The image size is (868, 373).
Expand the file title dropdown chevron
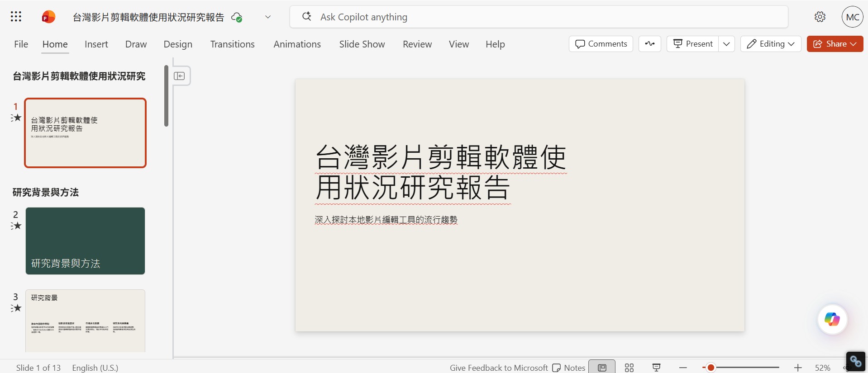point(268,17)
